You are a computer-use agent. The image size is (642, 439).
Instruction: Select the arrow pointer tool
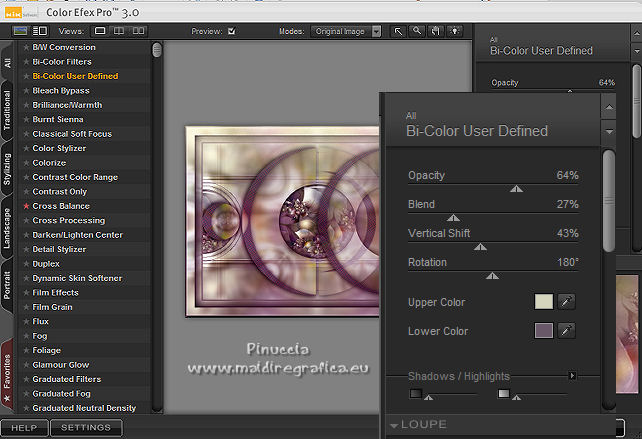[x=399, y=31]
